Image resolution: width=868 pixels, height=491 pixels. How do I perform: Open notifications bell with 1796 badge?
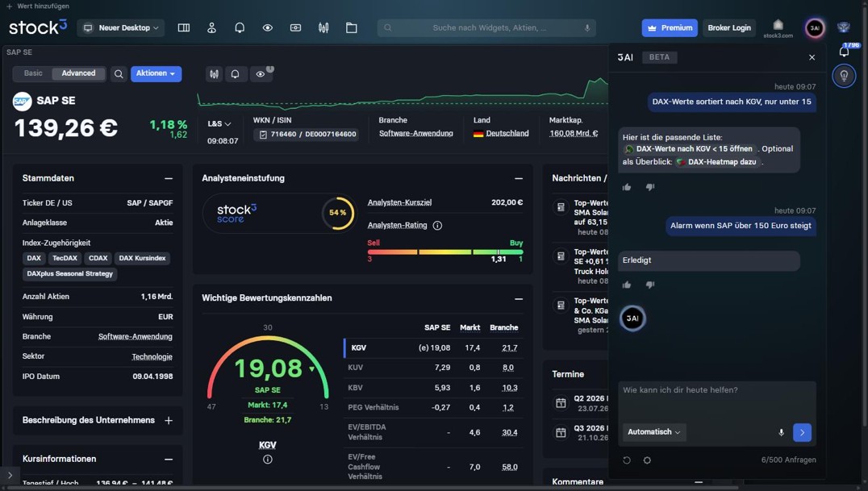(x=844, y=51)
